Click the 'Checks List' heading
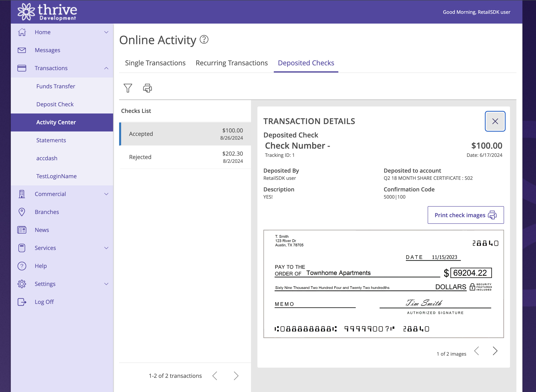Screen dimensions: 536x392 [x=136, y=111]
